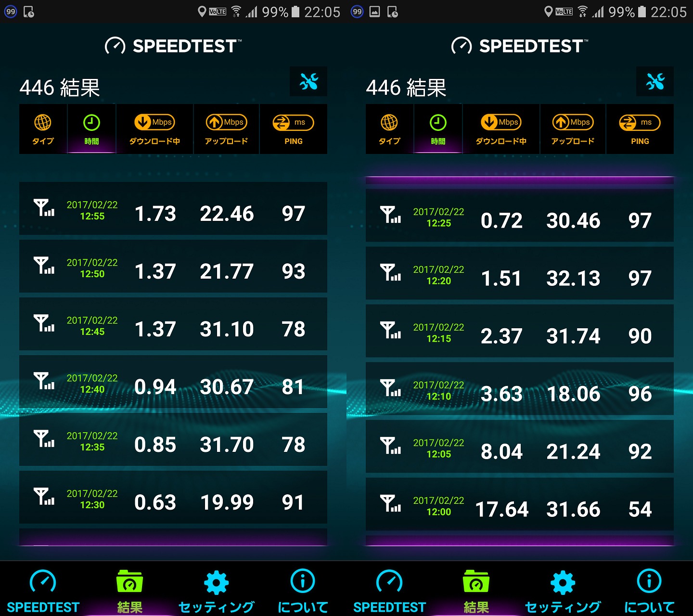Image resolution: width=693 pixels, height=616 pixels.
Task: Tap the cell signal icon in 12:40 row
Action: pyautogui.click(x=44, y=381)
